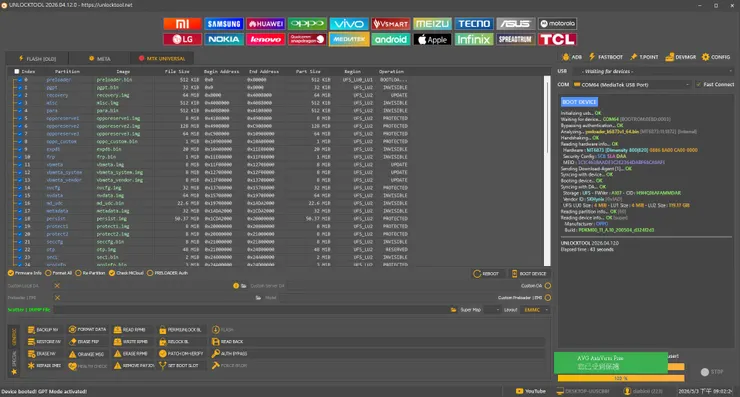Select the OPPO brand logo
Viewport: 740px width, 397px height.
pos(307,24)
